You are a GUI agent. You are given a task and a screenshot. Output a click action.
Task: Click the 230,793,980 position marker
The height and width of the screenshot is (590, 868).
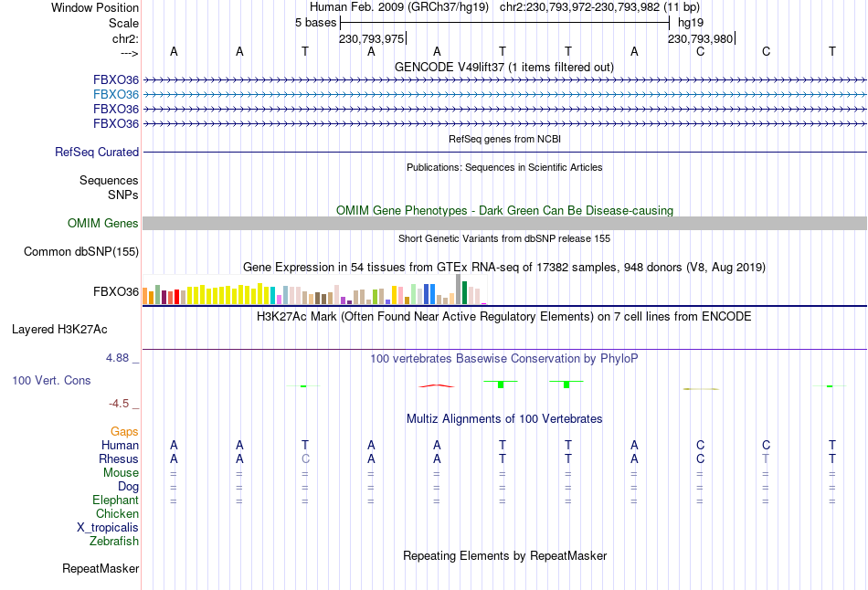[700, 38]
